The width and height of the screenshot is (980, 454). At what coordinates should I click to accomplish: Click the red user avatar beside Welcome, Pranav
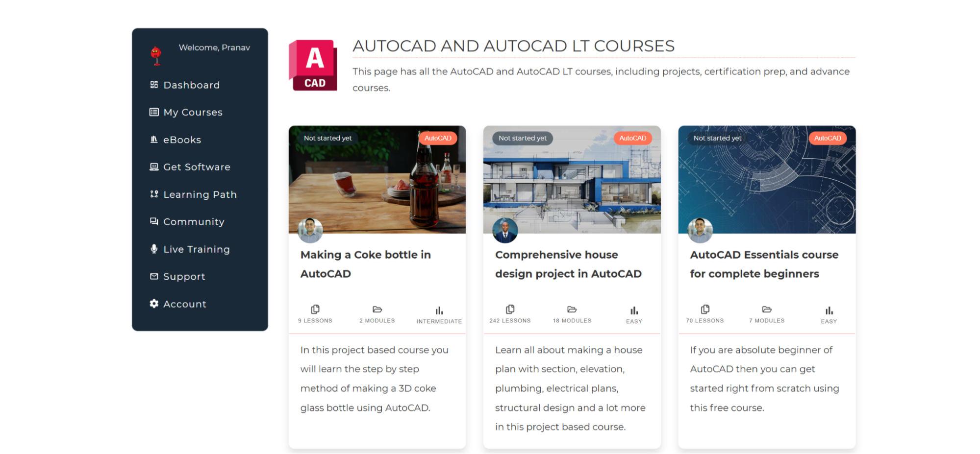(x=156, y=55)
